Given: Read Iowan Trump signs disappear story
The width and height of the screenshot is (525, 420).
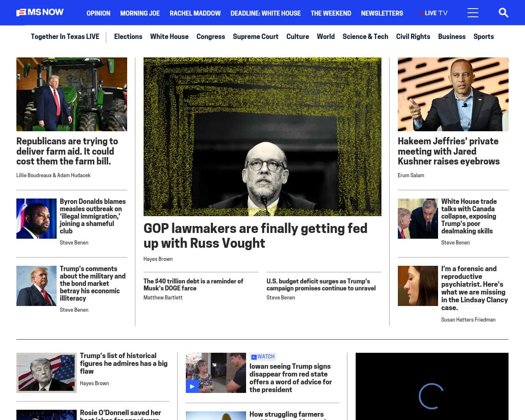Looking at the screenshot, I should pos(291,378).
